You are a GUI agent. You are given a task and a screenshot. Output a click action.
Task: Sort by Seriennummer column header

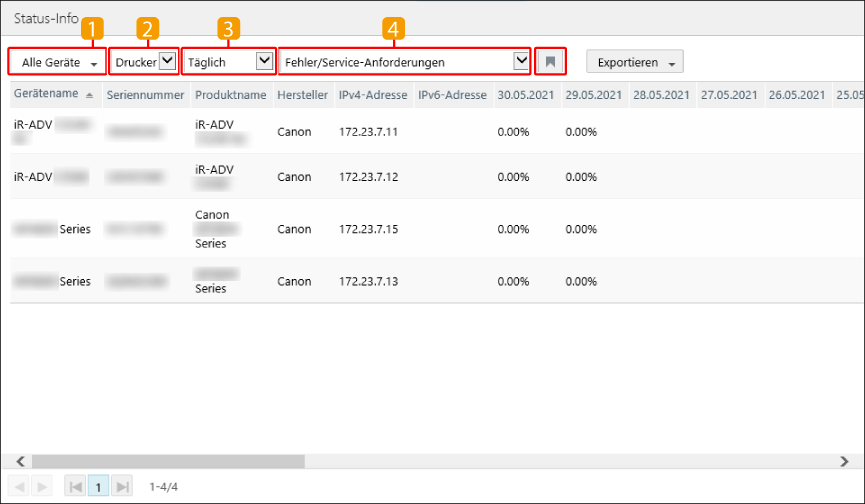pyautogui.click(x=145, y=95)
